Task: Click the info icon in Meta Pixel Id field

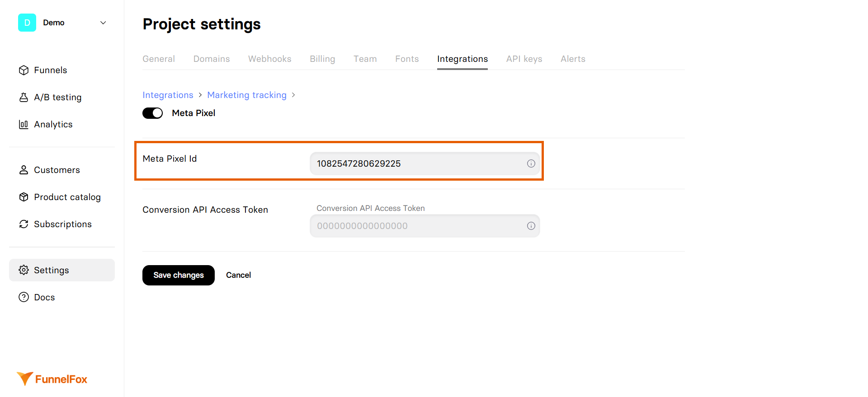Action: pyautogui.click(x=531, y=163)
